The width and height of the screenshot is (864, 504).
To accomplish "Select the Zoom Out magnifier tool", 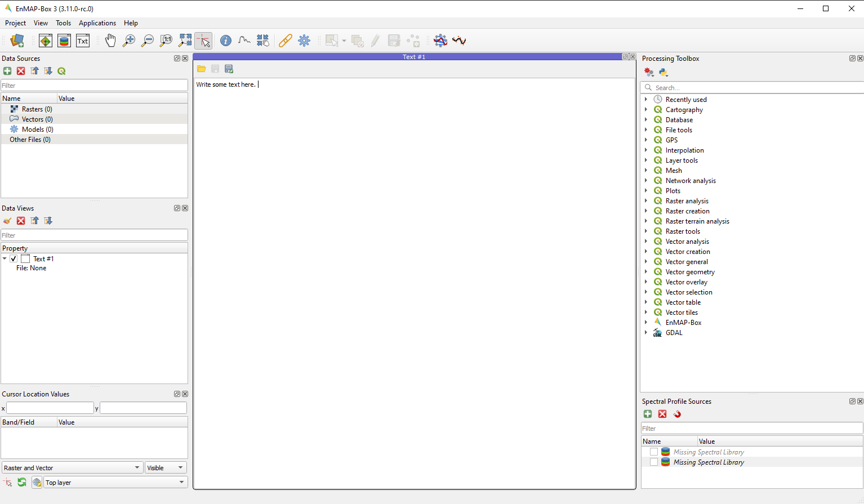I will click(x=148, y=41).
